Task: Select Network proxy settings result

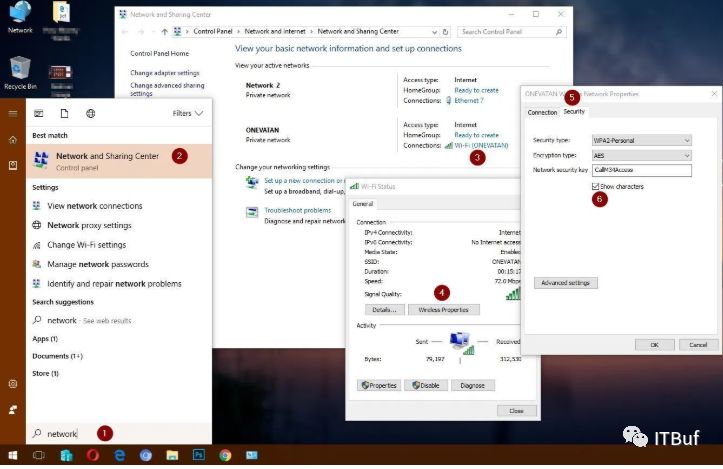Action: pyautogui.click(x=119, y=225)
